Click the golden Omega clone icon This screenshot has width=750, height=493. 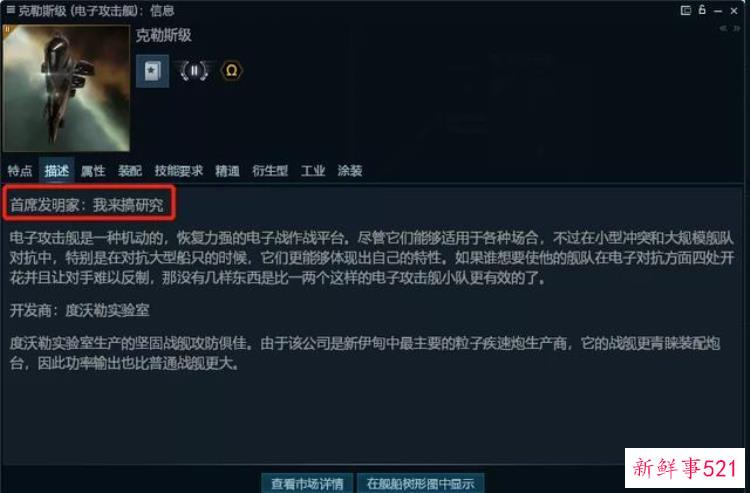click(232, 71)
